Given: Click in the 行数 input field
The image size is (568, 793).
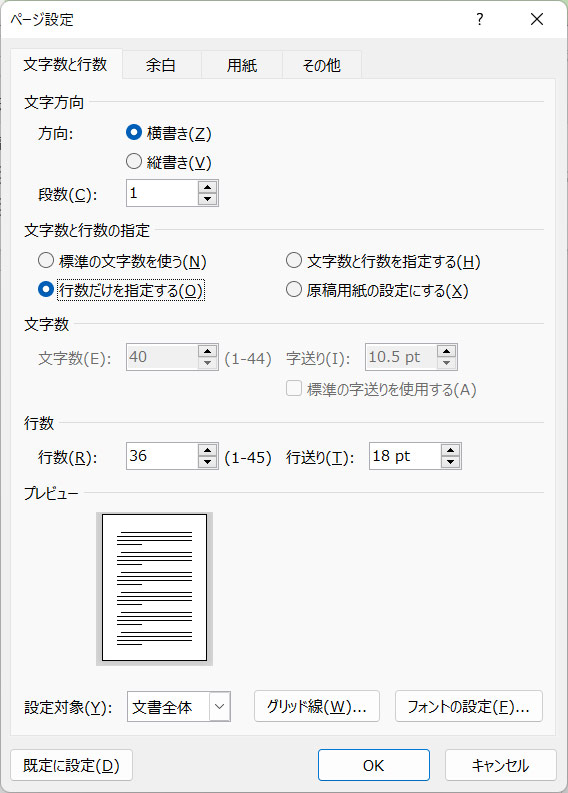Looking at the screenshot, I should (x=162, y=456).
